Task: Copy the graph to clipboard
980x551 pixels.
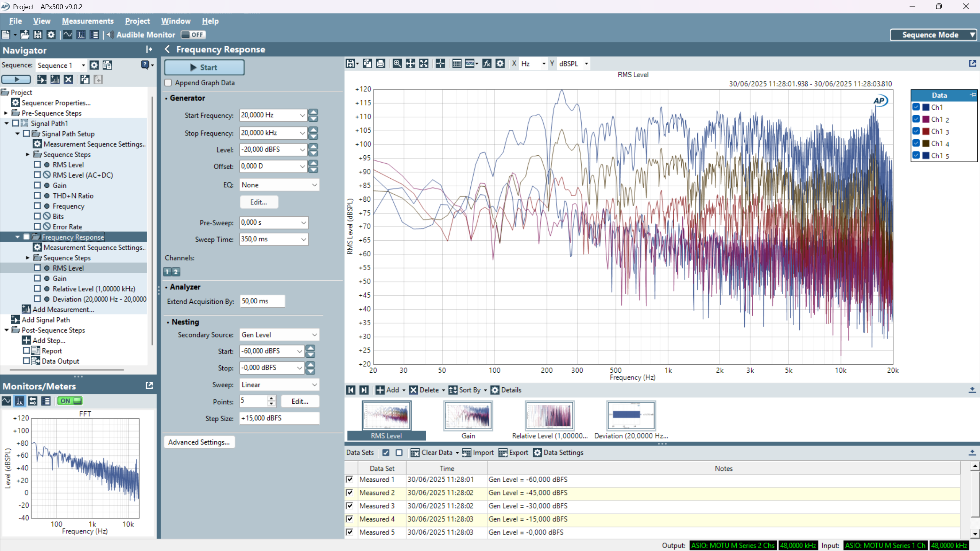Action: [x=367, y=64]
